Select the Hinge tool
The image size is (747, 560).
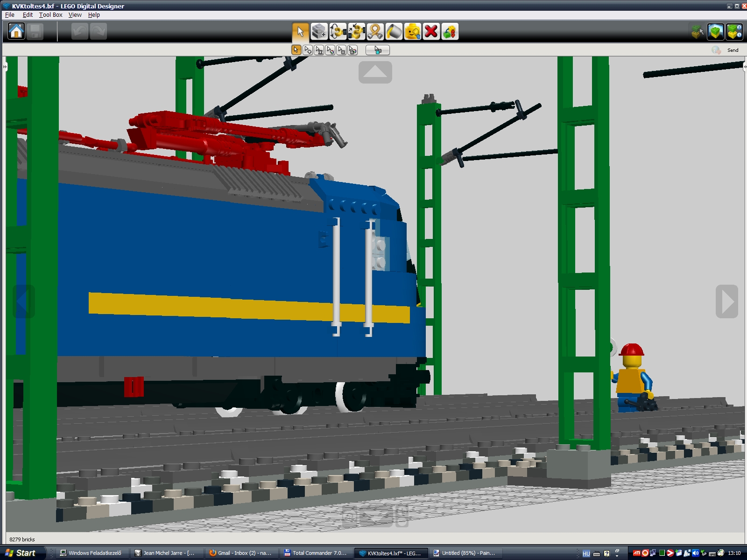click(x=338, y=31)
